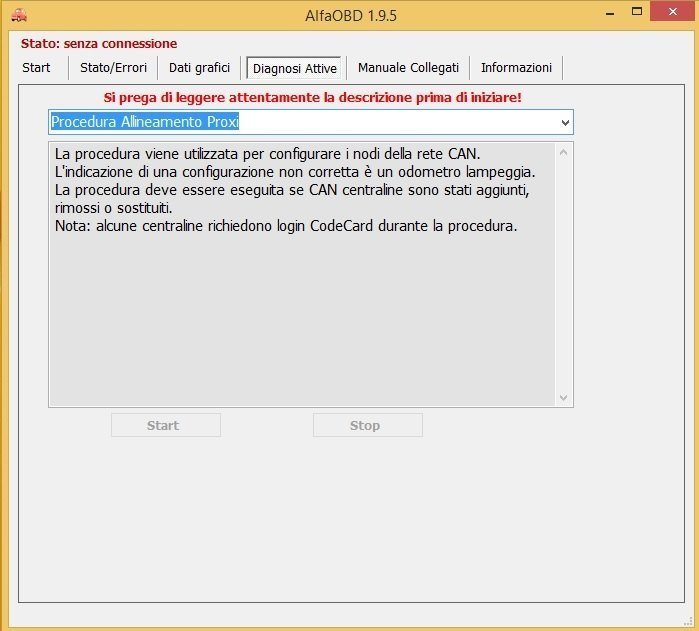
Task: Go to the Dati grafici tab
Action: pyautogui.click(x=199, y=68)
